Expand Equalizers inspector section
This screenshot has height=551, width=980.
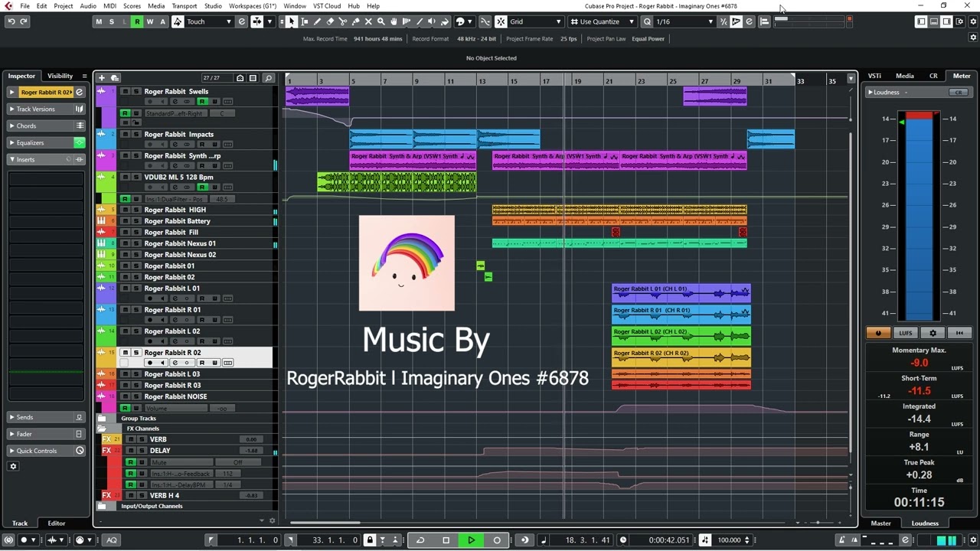[46, 142]
